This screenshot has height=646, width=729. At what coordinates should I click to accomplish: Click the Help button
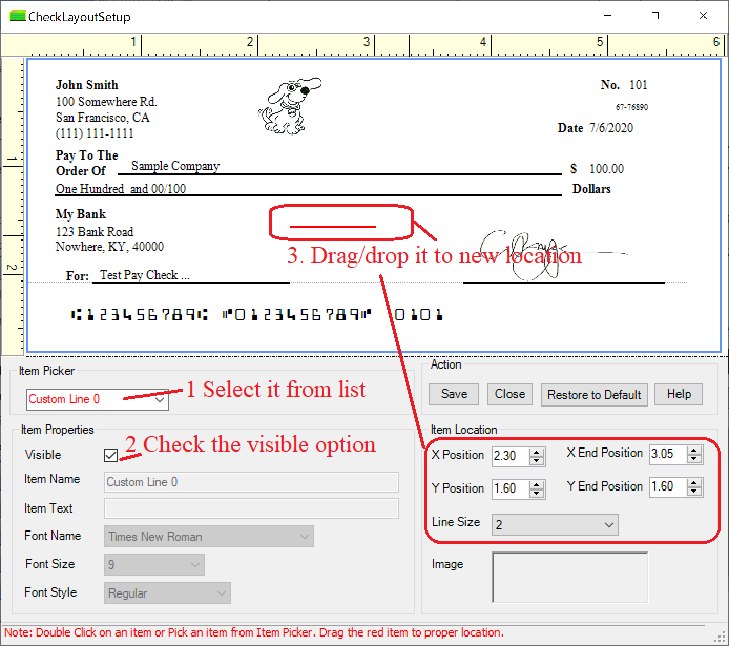tap(679, 394)
